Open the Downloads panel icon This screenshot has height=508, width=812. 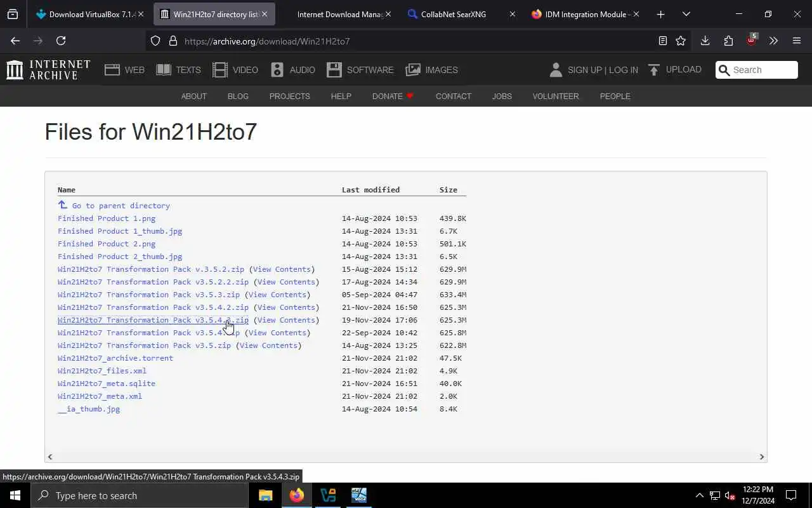705,41
